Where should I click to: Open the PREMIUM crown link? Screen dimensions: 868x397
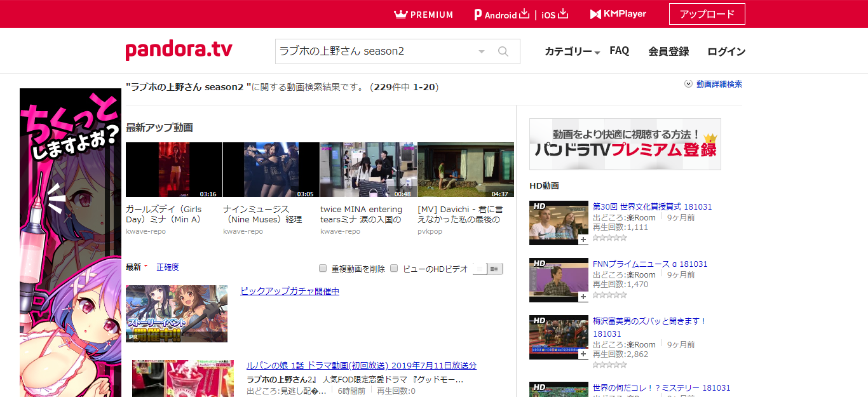click(x=424, y=14)
